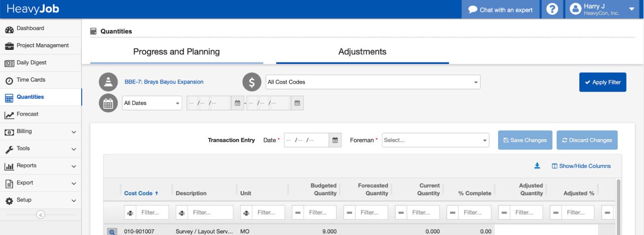Open Time Cards from the sidebar

pyautogui.click(x=40, y=80)
